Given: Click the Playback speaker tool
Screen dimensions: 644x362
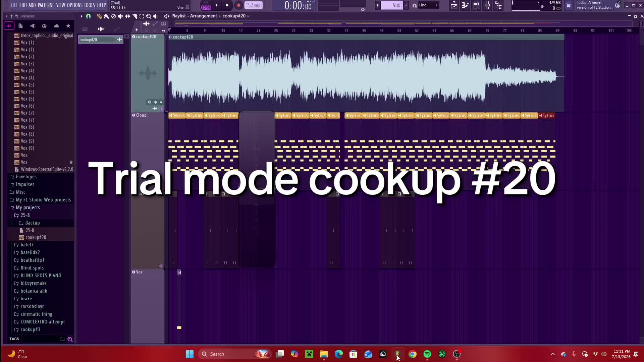Looking at the screenshot, I should [156, 16].
